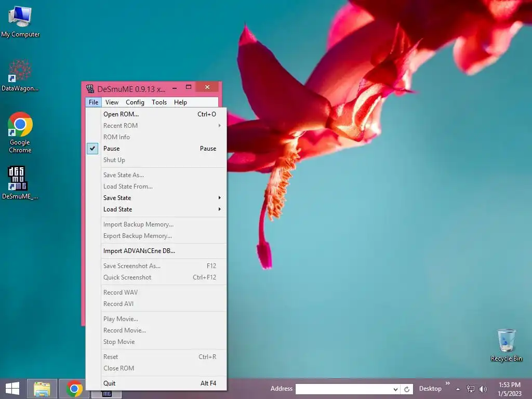Click Quick Screenshot entry
Image resolution: width=532 pixels, height=399 pixels.
click(x=156, y=277)
